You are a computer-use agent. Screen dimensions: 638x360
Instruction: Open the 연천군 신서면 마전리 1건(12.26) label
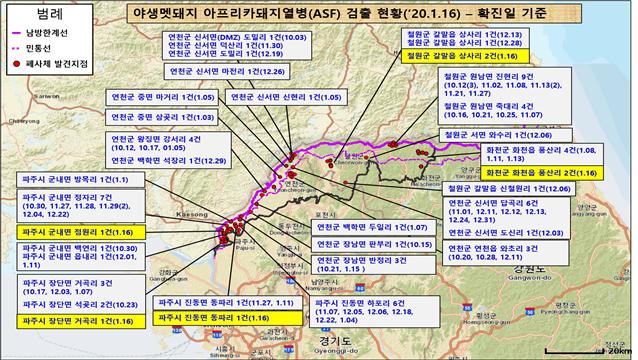tap(227, 71)
